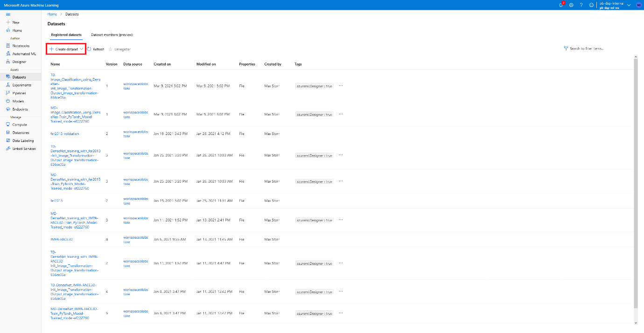Open the settings gear in the top bar
The image size is (644, 333).
click(570, 5)
